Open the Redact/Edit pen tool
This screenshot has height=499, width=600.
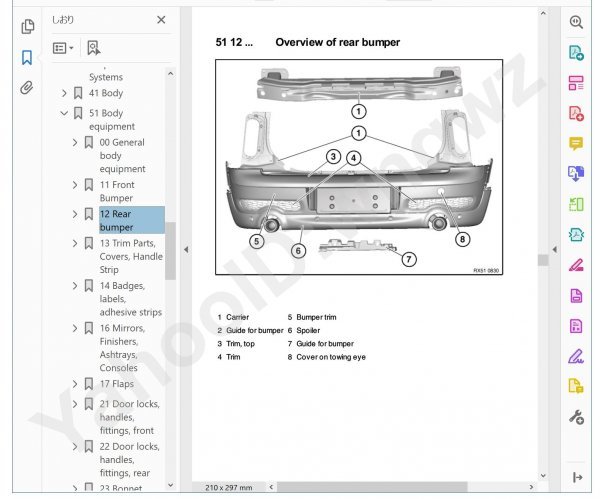576,265
